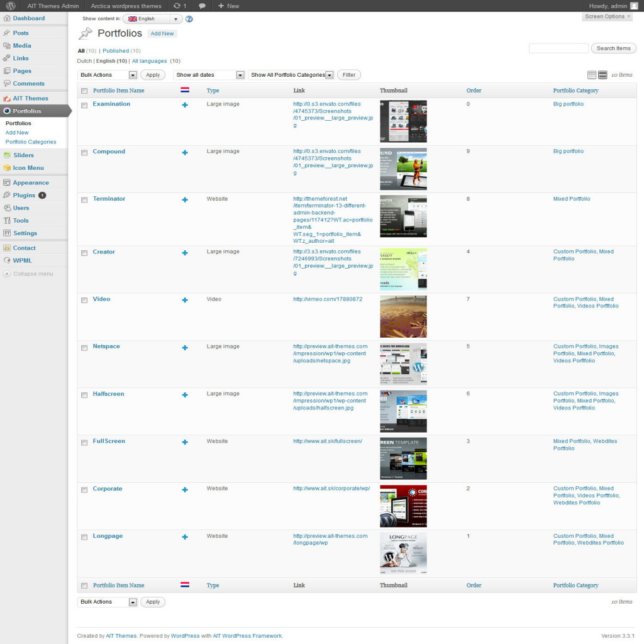Click the Dutch flag column header icon
This screenshot has width=644, height=644.
tap(185, 91)
